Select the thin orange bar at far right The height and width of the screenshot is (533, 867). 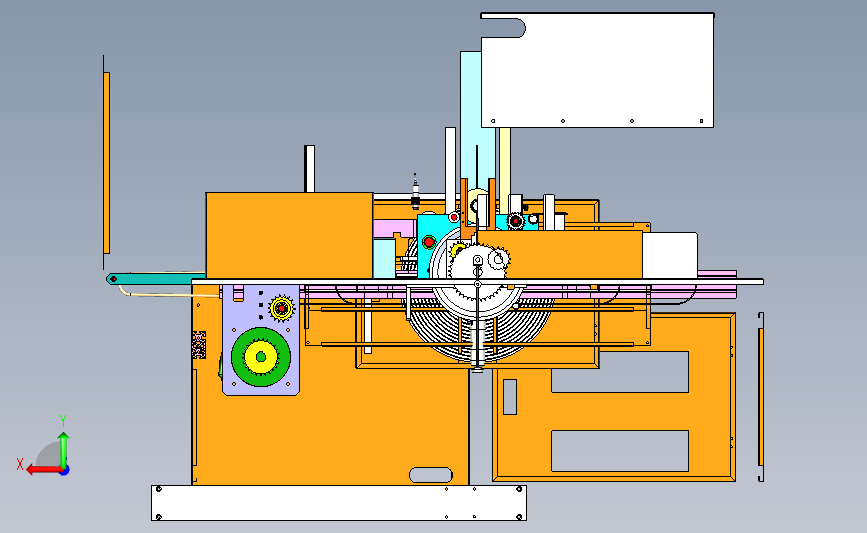pyautogui.click(x=761, y=397)
